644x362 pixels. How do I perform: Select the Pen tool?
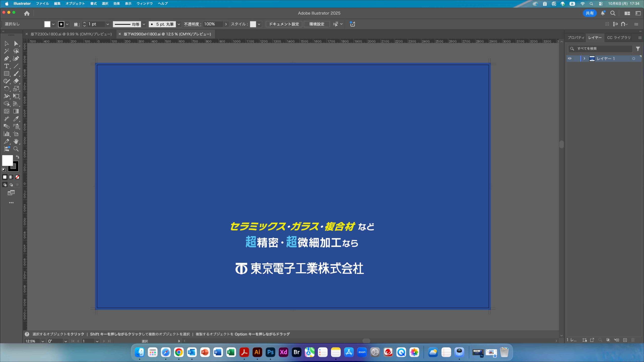(x=6, y=59)
